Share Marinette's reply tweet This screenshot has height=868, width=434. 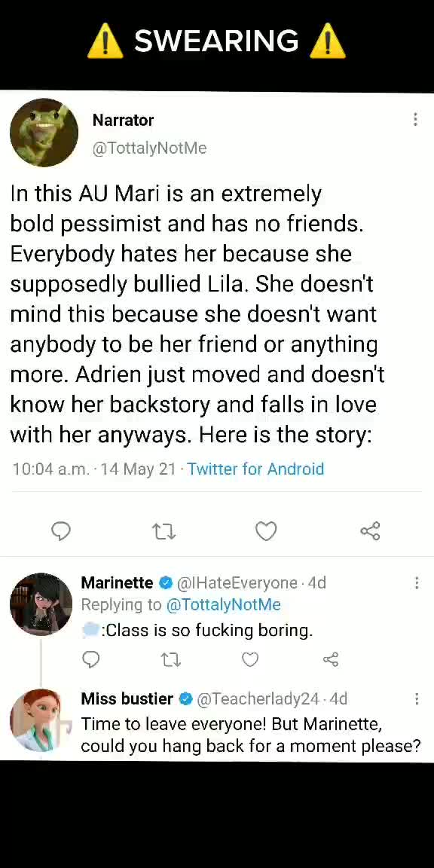[331, 659]
